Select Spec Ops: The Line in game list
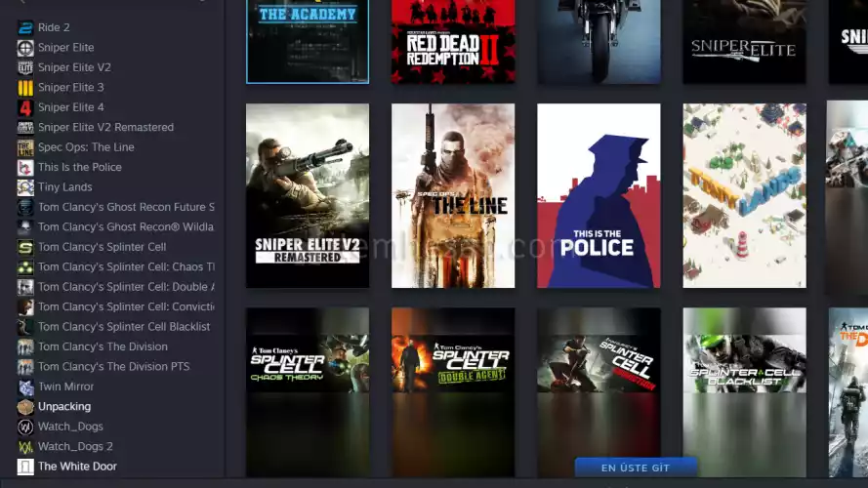 [x=86, y=147]
